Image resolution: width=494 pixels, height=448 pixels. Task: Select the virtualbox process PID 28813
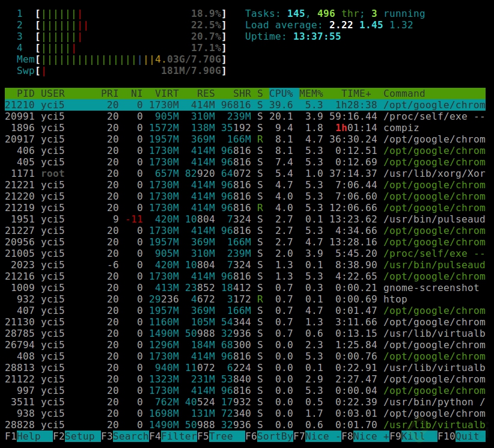point(245,368)
